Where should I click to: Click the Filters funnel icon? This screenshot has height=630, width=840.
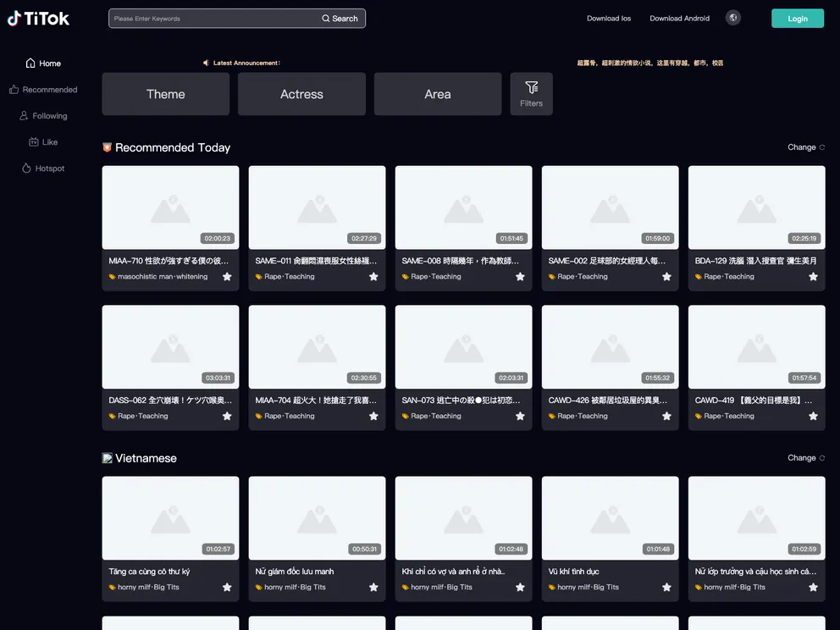click(x=532, y=87)
